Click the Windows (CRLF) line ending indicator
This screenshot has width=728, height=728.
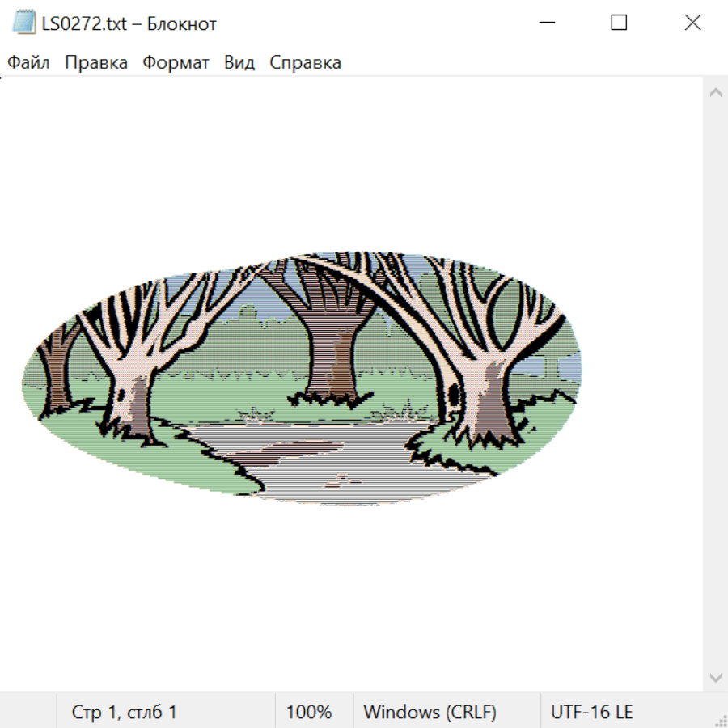[x=430, y=712]
